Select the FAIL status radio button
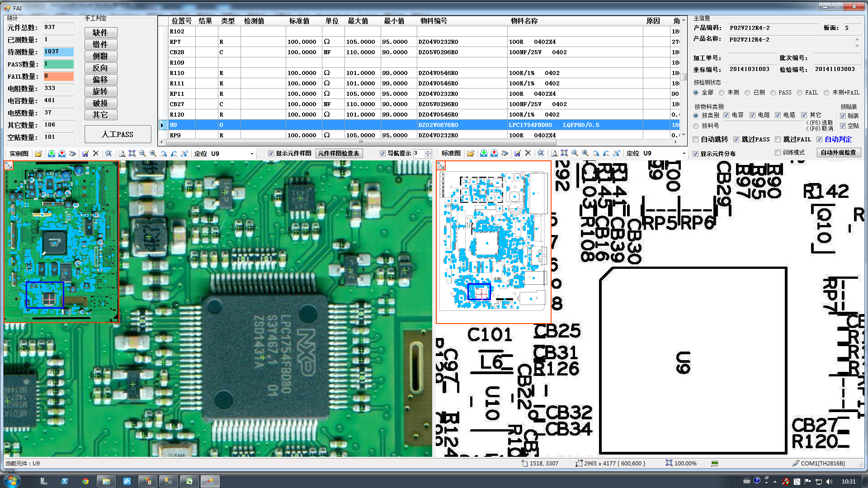Screen dimensions: 868x488 click(x=800, y=93)
